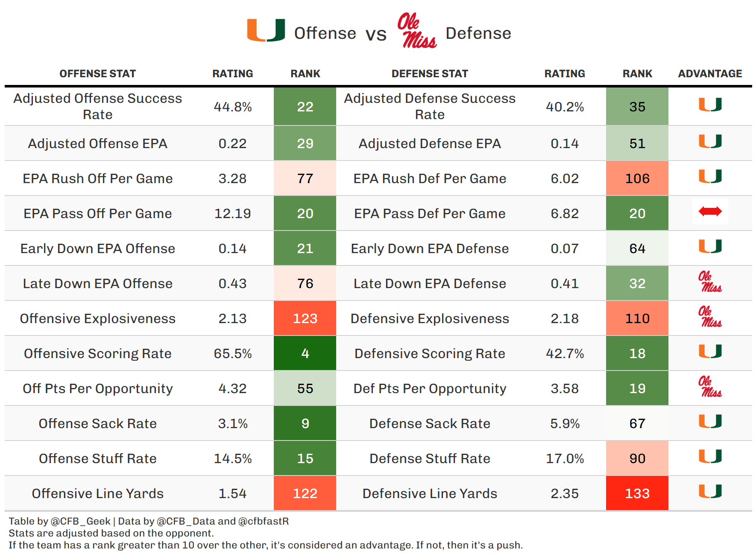756x560 pixels.
Task: Click Miami logo in Offensive Line Yards row
Action: click(x=710, y=491)
